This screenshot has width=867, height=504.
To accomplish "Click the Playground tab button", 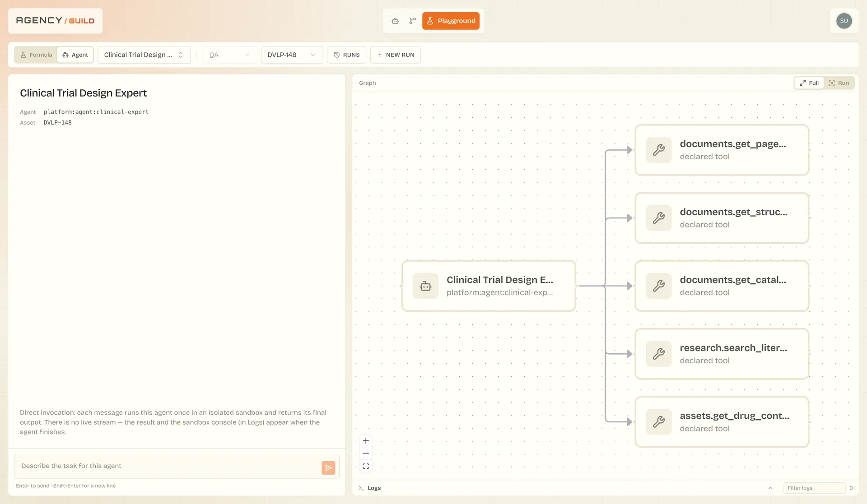I will point(451,21).
